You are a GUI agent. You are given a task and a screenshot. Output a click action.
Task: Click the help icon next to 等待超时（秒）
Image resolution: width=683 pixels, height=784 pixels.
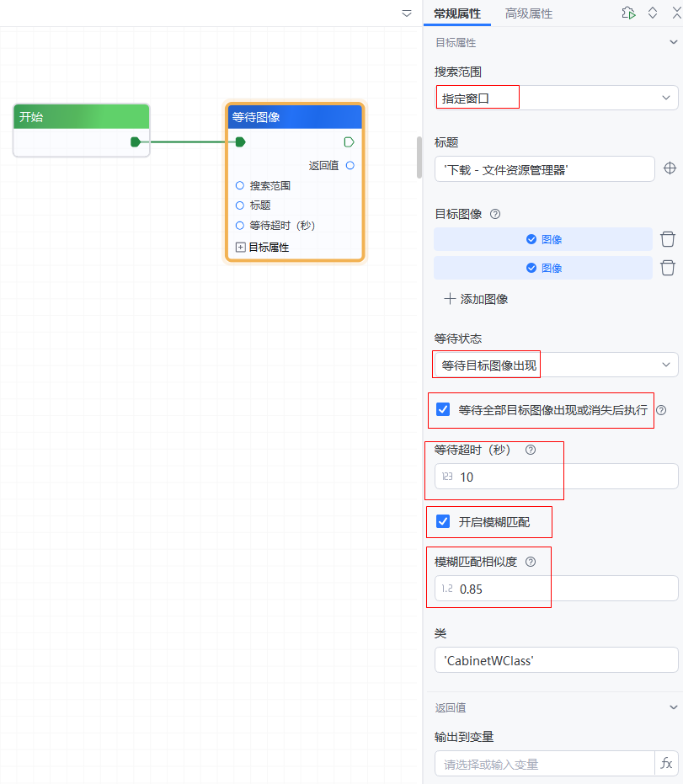click(x=531, y=450)
